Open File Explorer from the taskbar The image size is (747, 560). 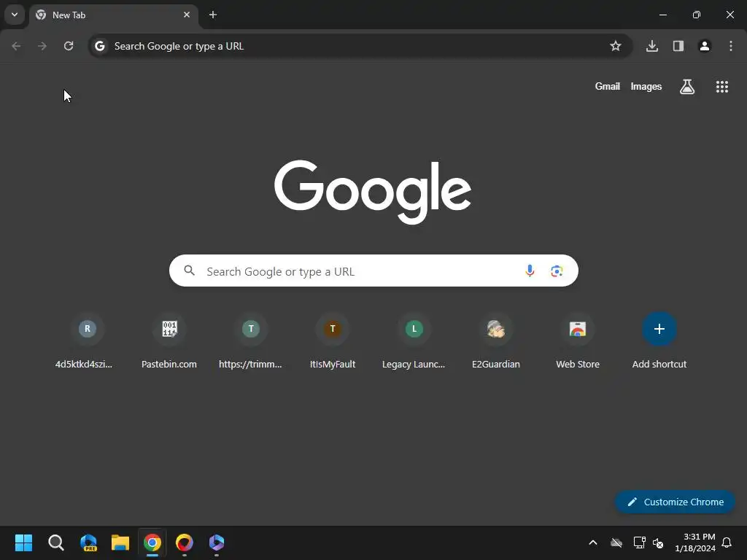click(x=120, y=542)
